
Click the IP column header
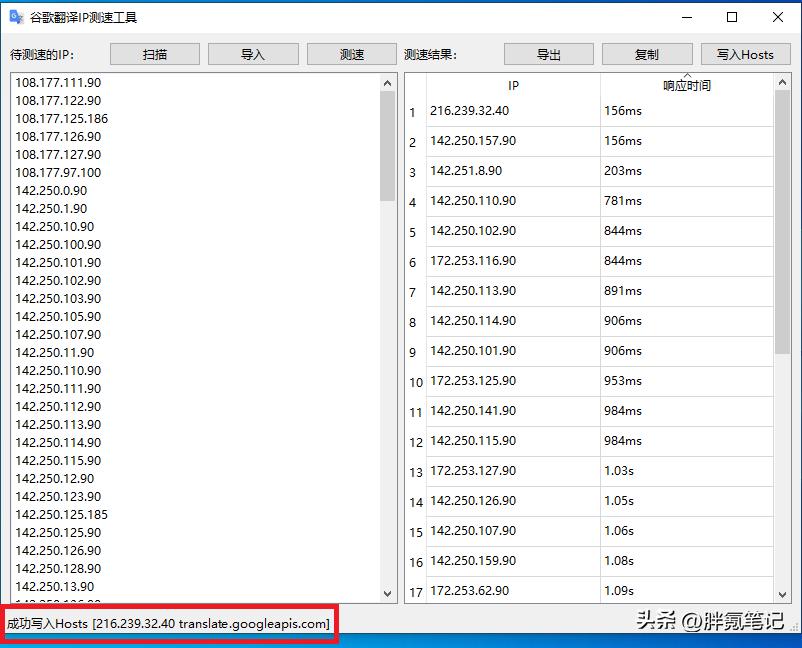point(513,86)
